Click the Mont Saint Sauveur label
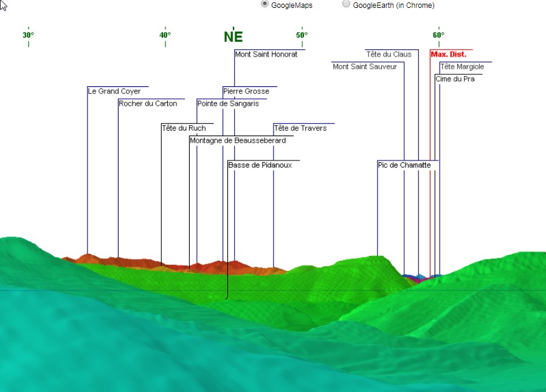Viewport: 546px width, 392px height. (365, 66)
